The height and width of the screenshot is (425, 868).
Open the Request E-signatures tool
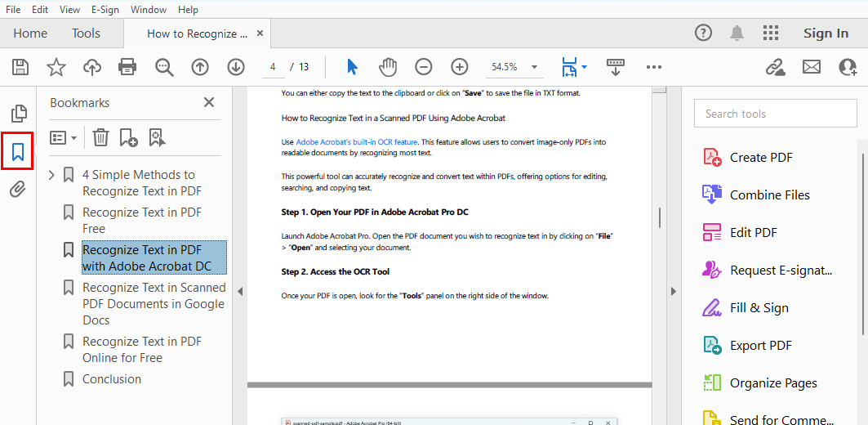768,271
